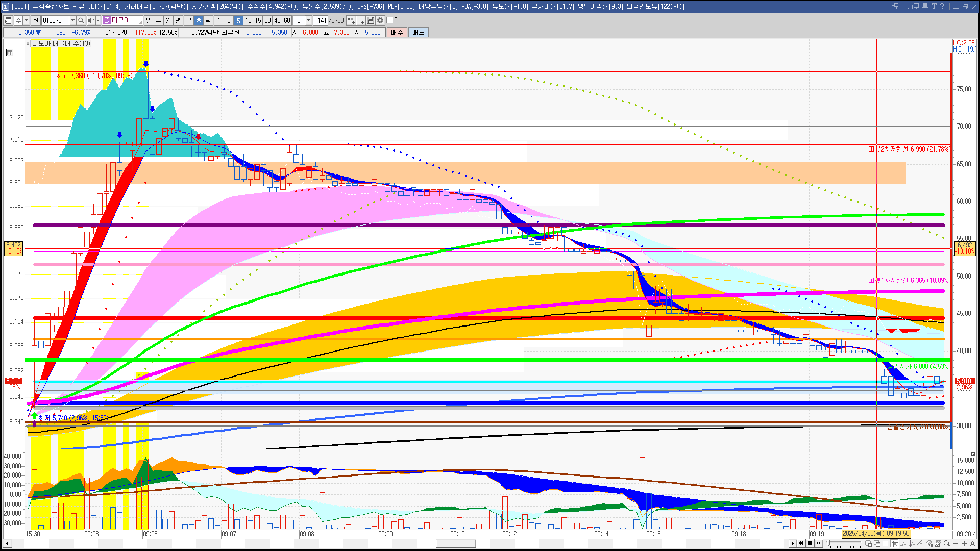Click the 매도 sell button

[x=419, y=32]
